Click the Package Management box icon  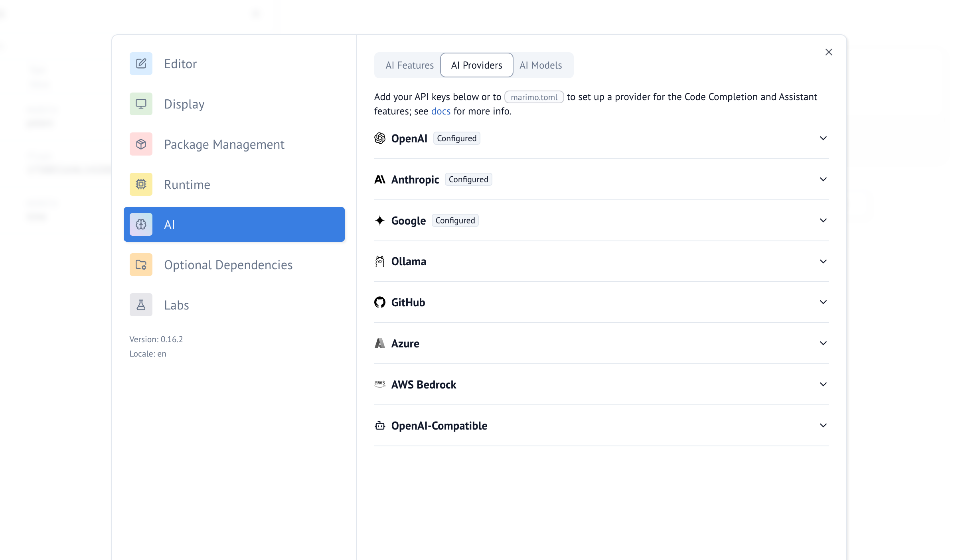pos(141,144)
